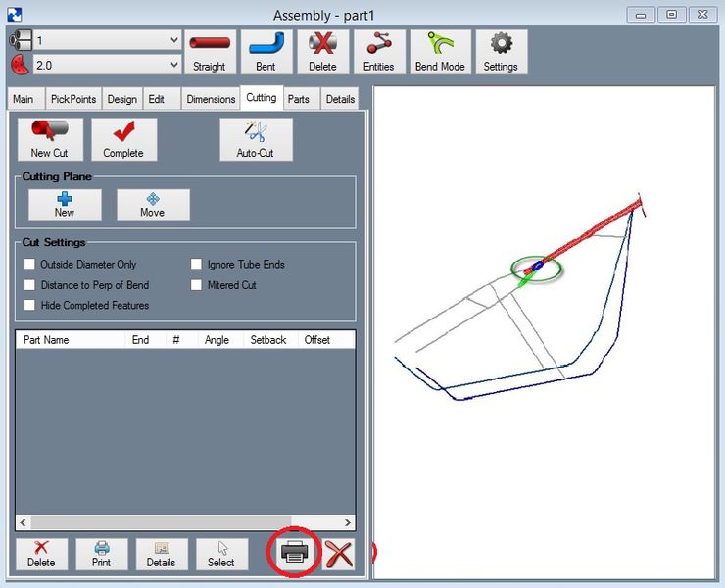Screen dimensions: 725x588
Task: Click the horizontal scrollbar under cut list
Action: [x=157, y=522]
